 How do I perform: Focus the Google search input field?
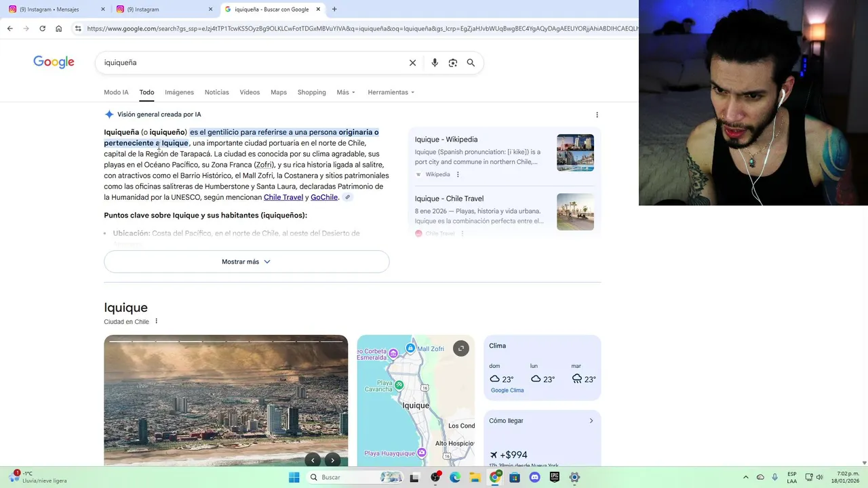251,62
